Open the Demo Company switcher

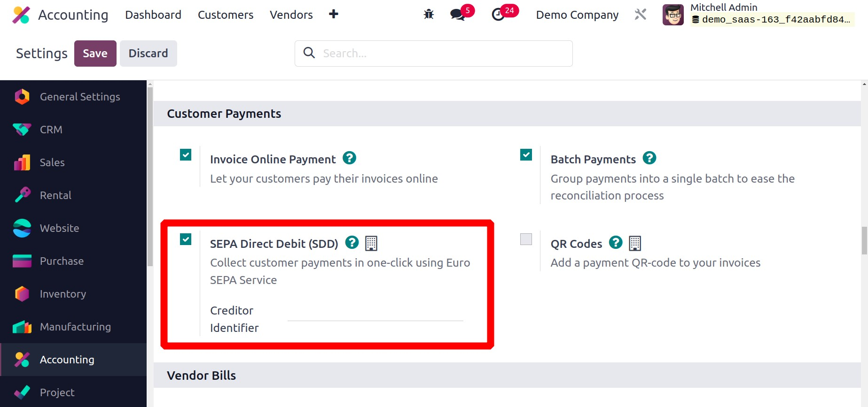pos(577,15)
